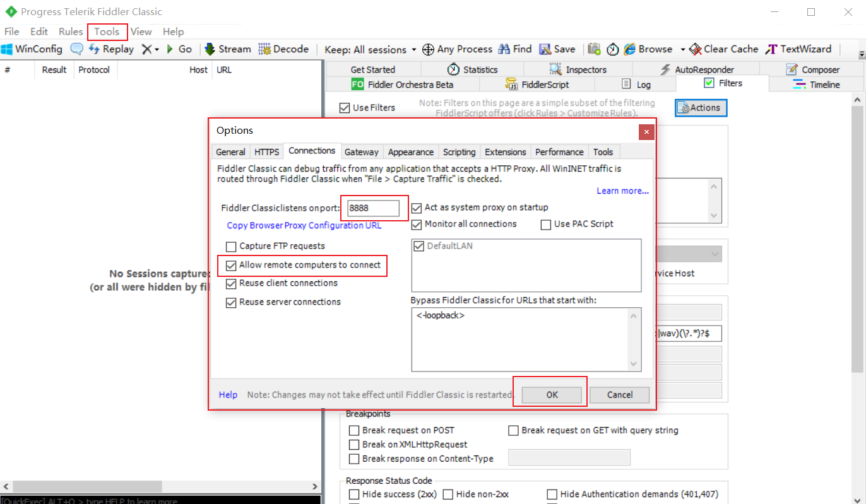Uncheck Allow remote computers to connect
Image resolution: width=866 pixels, height=504 pixels.
click(x=231, y=265)
